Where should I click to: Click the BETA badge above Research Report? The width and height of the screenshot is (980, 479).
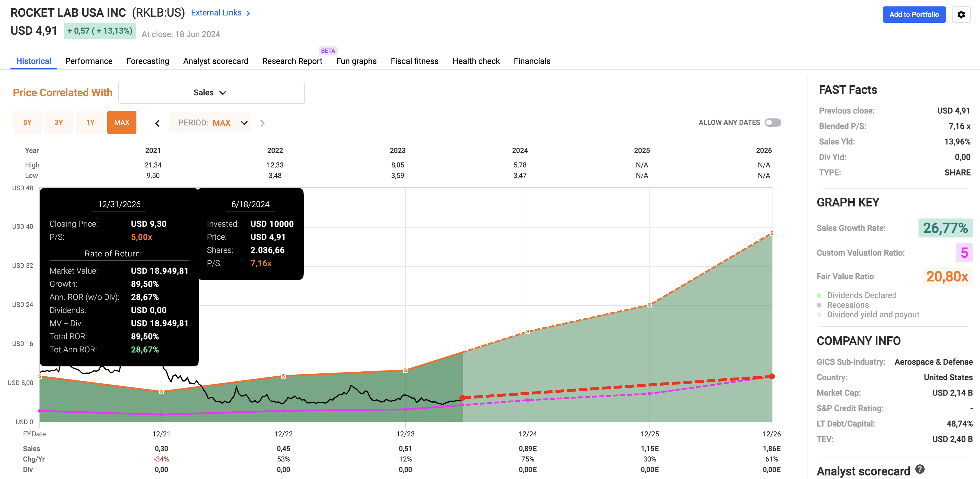coord(328,51)
